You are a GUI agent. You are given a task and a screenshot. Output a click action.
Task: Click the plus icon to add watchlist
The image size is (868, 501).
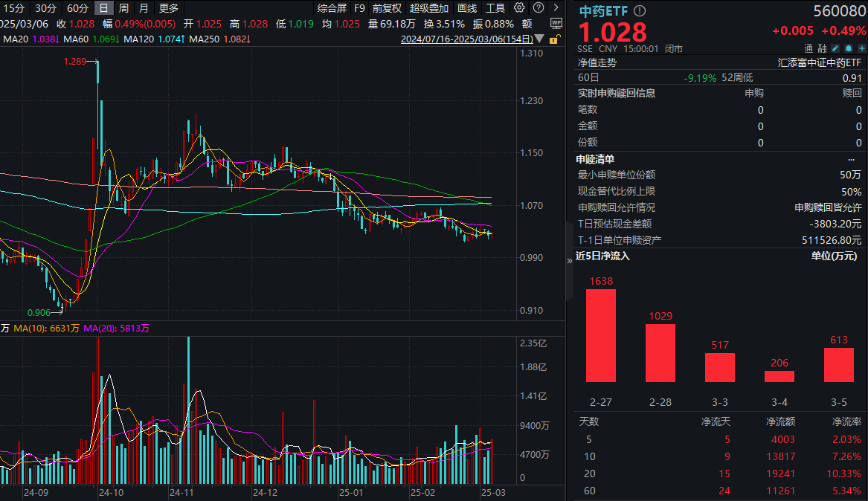864,48
